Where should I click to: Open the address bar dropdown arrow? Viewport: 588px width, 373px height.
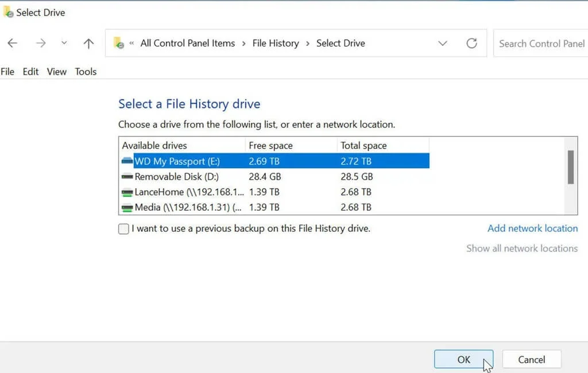(442, 43)
